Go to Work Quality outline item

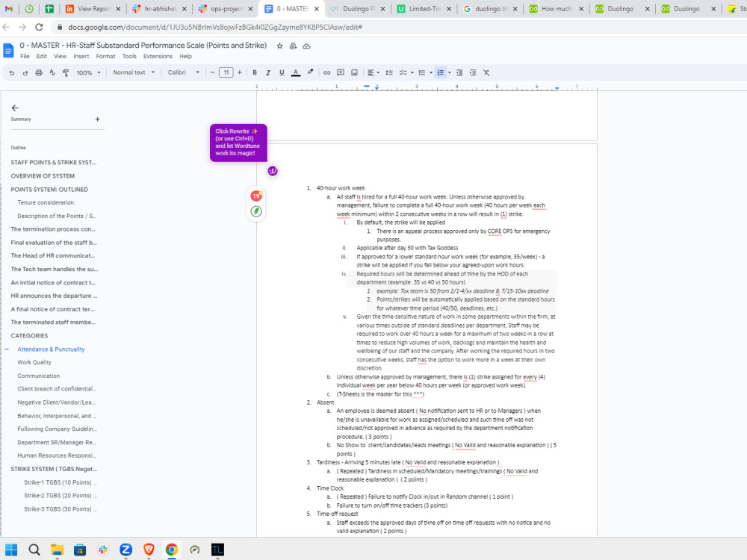(x=34, y=362)
